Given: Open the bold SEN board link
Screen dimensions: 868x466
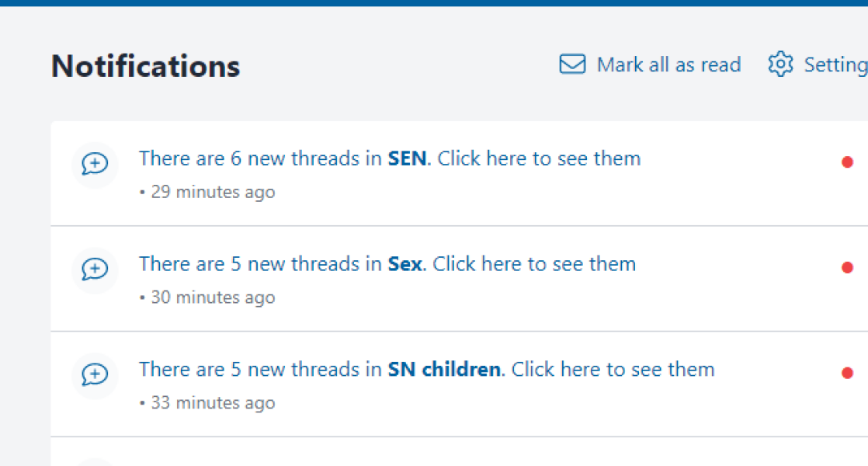Looking at the screenshot, I should [x=407, y=158].
